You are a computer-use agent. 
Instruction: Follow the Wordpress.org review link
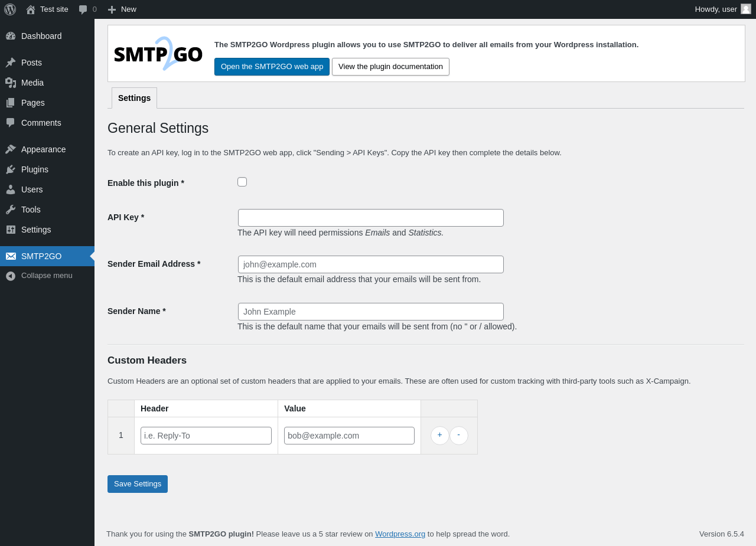coord(400,534)
